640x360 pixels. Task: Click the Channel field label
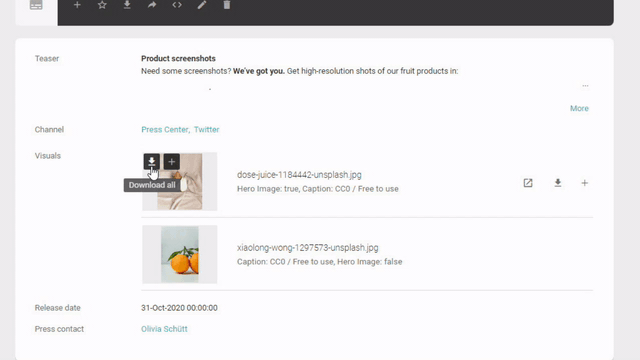[49, 129]
